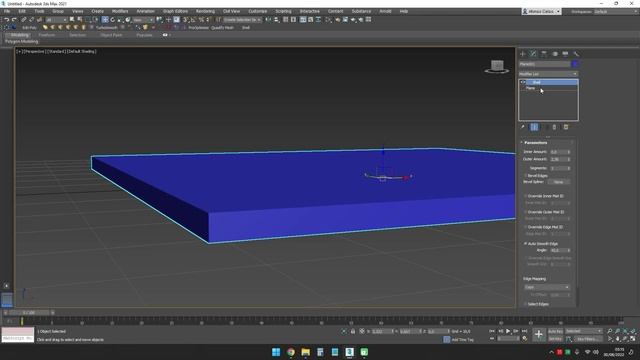Enable the Bevel Edges checkbox
This screenshot has height=360, width=640.
(526, 176)
